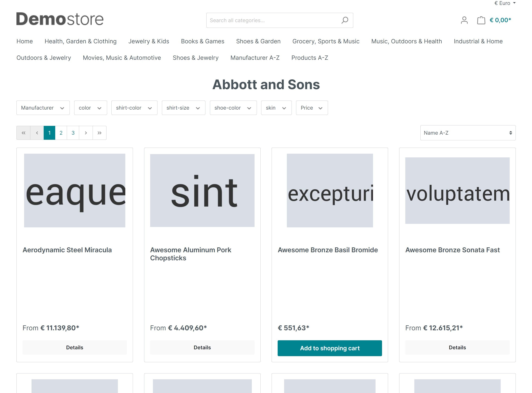Open the Name A-Z sorting select
532x393 pixels.
pyautogui.click(x=468, y=133)
